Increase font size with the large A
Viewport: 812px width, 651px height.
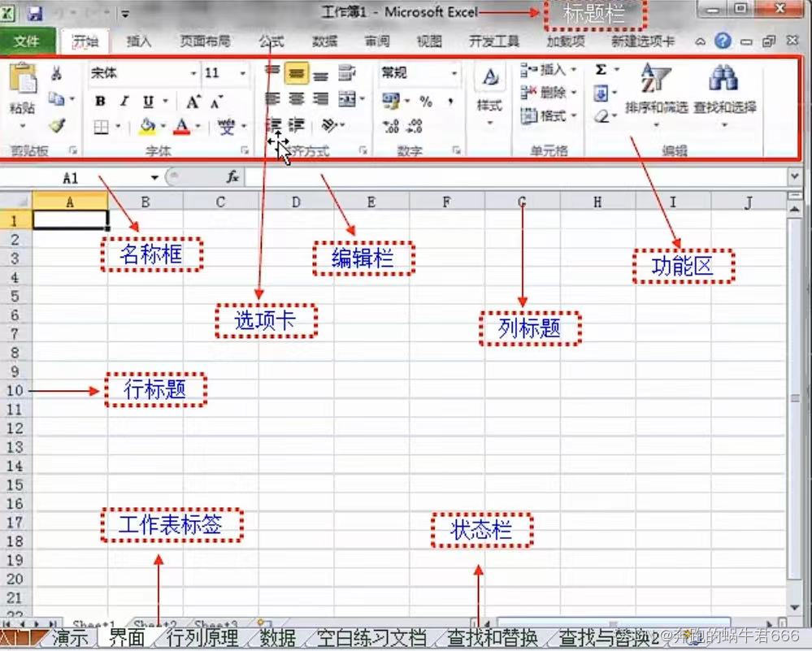(x=193, y=102)
